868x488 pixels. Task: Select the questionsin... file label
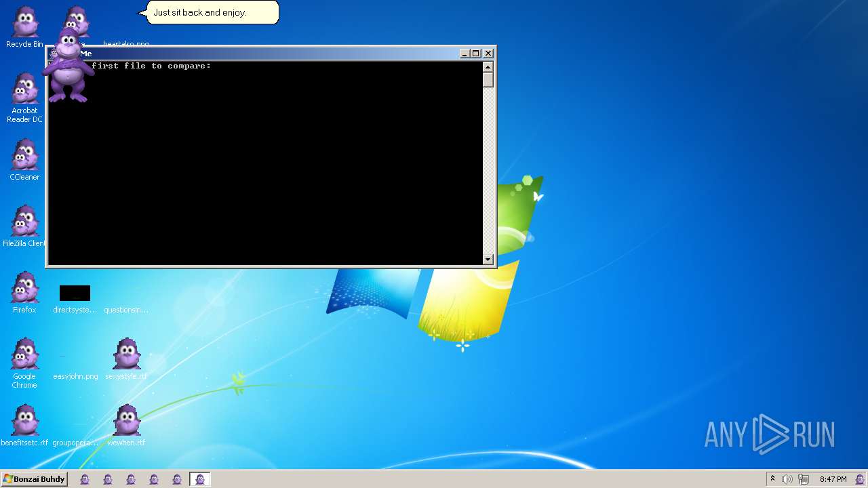(126, 310)
